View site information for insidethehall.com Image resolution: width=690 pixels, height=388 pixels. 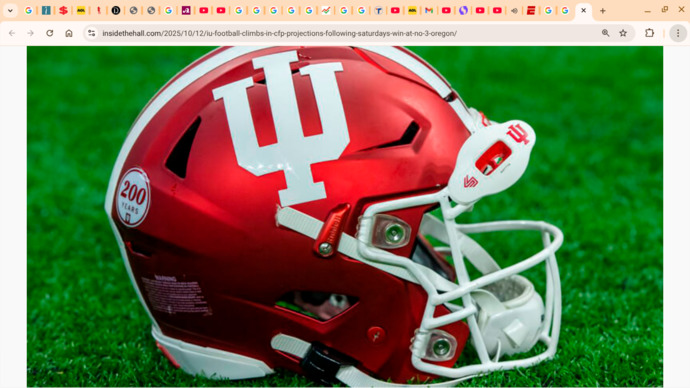click(x=92, y=33)
